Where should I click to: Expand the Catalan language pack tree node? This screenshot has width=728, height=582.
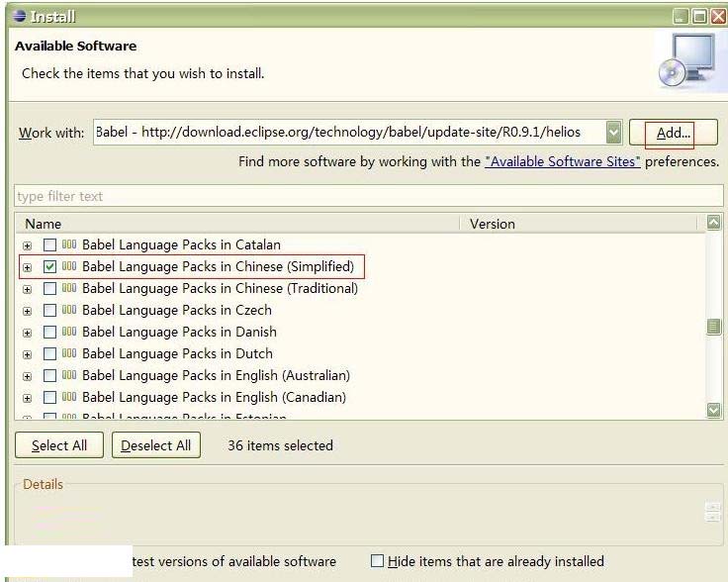coord(28,245)
